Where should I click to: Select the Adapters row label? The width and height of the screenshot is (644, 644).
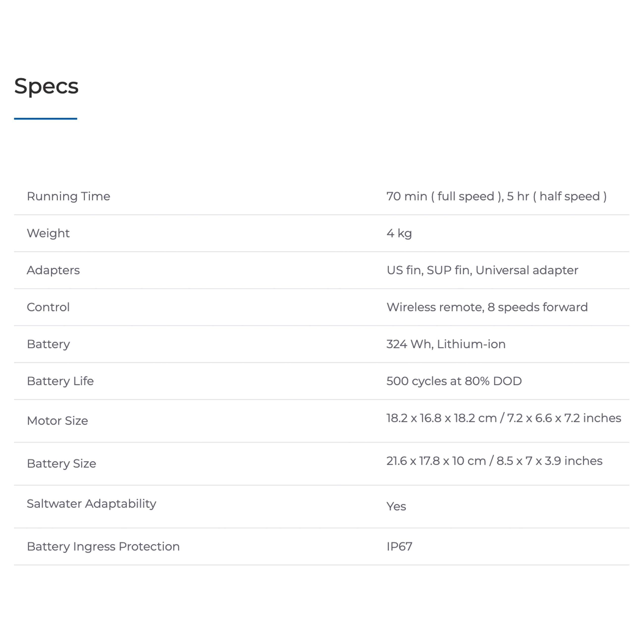point(53,270)
